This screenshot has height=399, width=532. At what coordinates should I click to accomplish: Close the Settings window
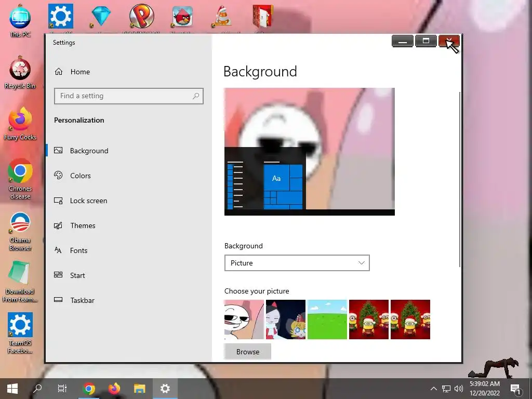point(449,41)
